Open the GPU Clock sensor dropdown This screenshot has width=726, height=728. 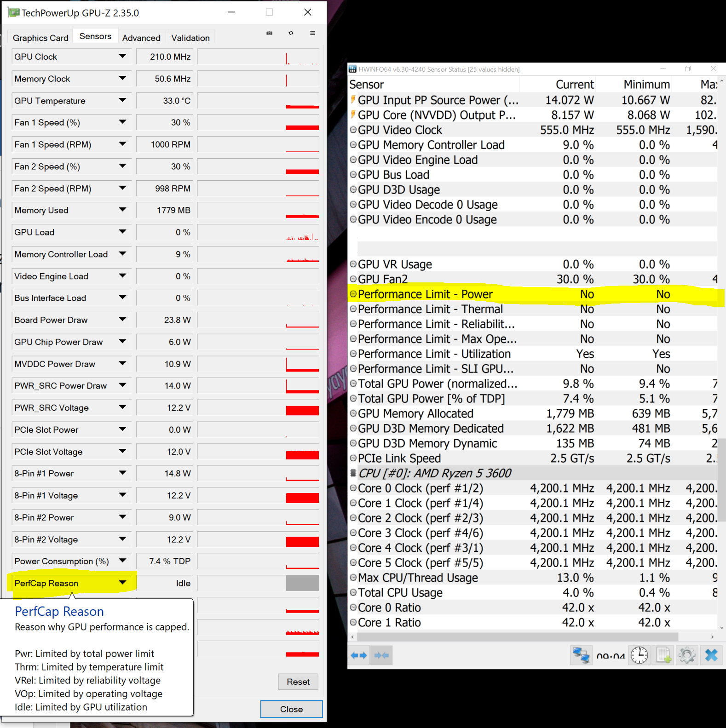coord(122,56)
